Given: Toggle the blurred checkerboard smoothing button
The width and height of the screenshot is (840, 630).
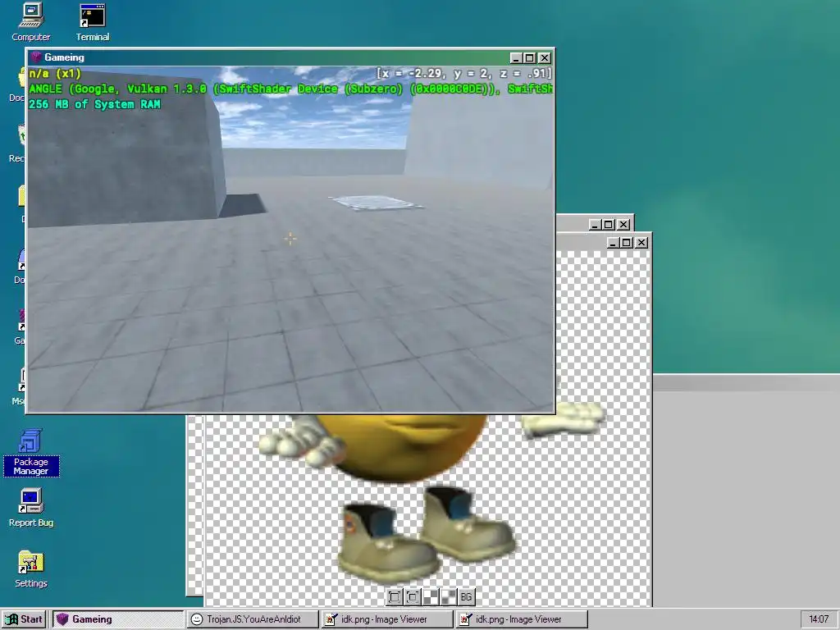Looking at the screenshot, I should click(x=449, y=597).
